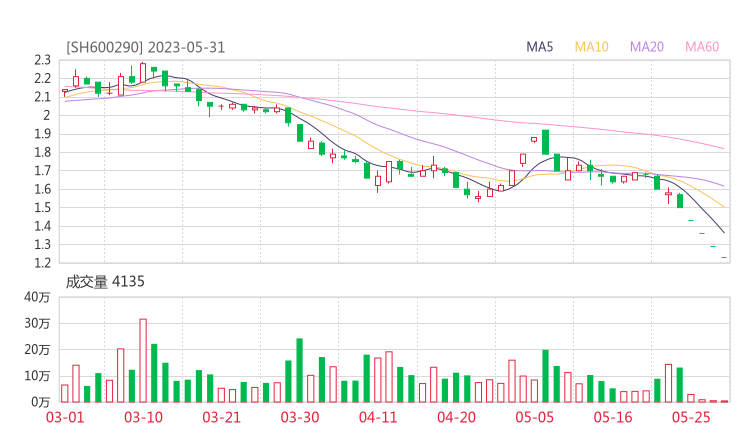Click the 20万 volume axis label
Screen dimensions: 740x440
[37, 350]
